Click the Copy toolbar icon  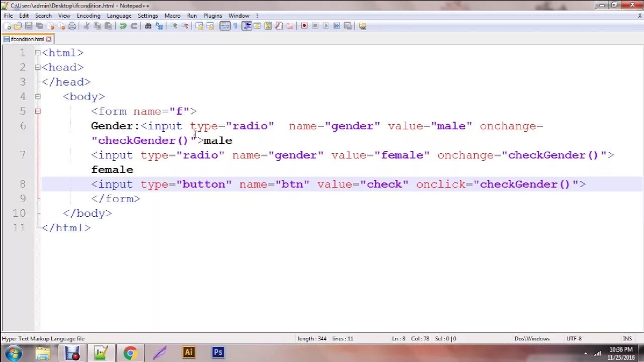tap(97, 26)
